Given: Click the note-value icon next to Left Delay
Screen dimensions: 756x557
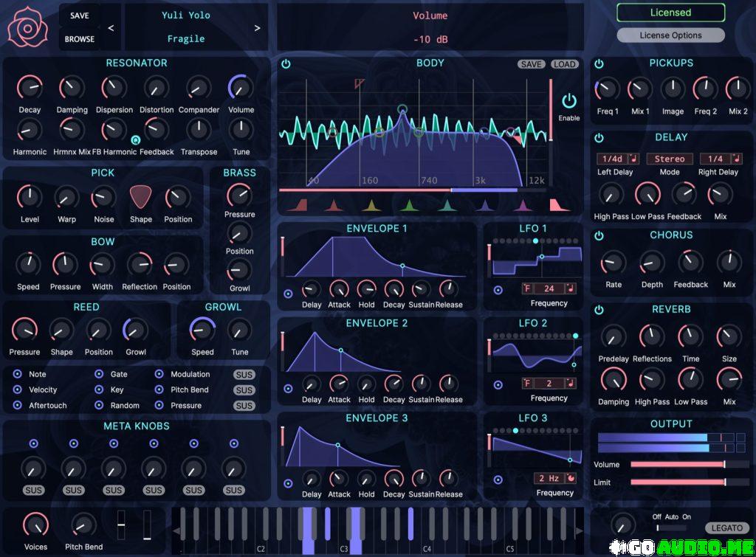Looking at the screenshot, I should pos(631,159).
